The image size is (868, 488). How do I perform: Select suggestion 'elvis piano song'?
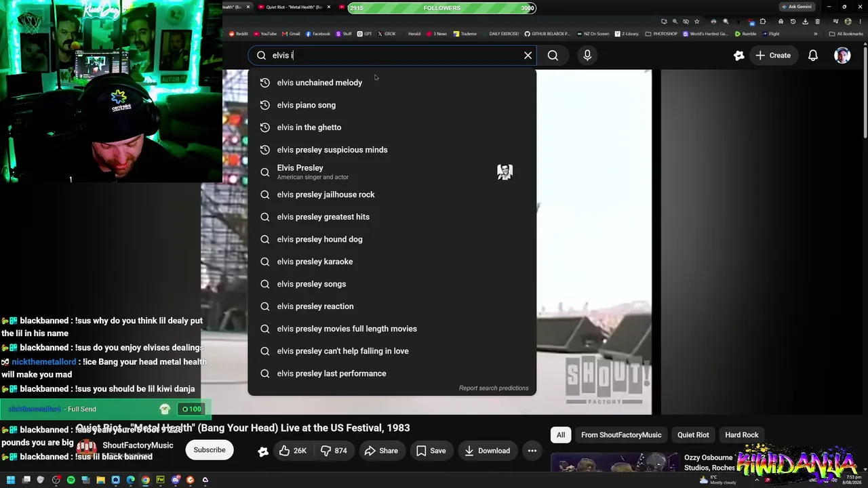coord(392,105)
